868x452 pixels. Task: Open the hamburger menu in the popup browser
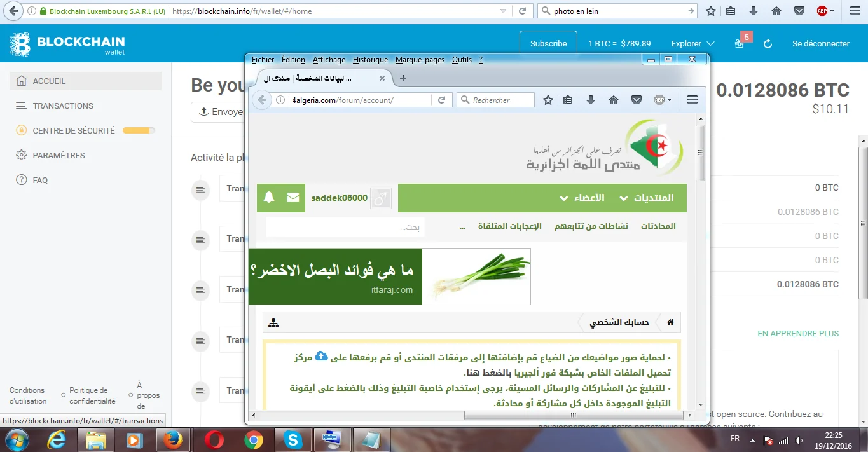point(692,100)
